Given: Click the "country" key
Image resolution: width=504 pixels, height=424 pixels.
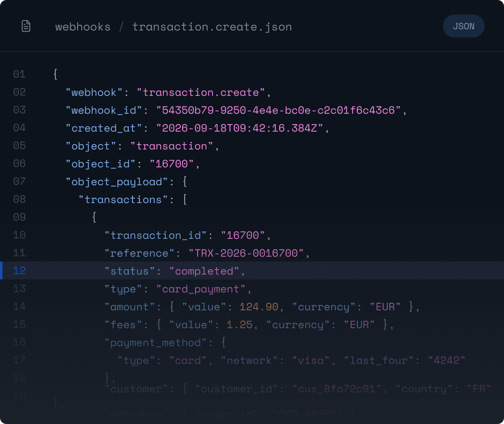Looking at the screenshot, I should (424, 389).
